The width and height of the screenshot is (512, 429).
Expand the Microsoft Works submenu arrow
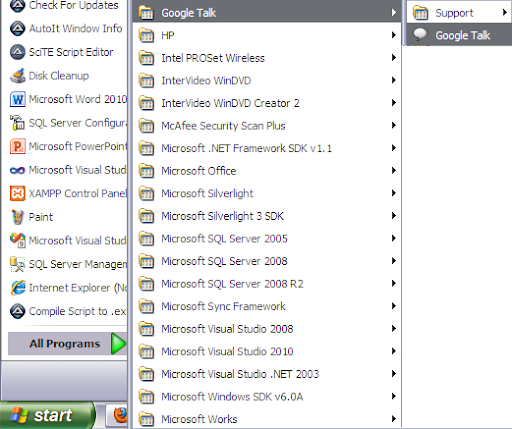394,419
